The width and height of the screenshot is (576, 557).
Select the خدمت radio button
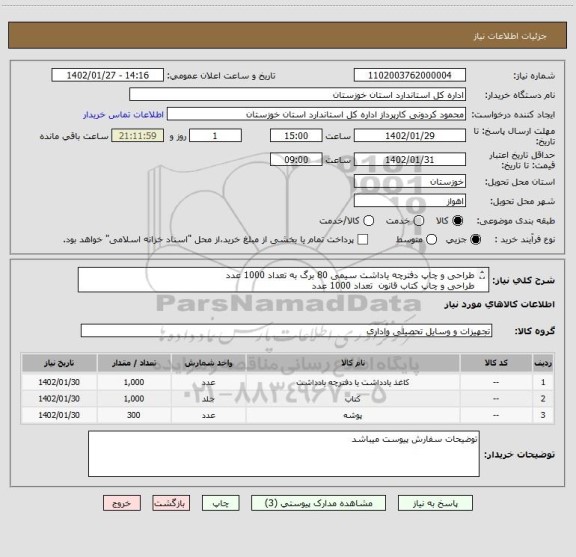[419, 221]
